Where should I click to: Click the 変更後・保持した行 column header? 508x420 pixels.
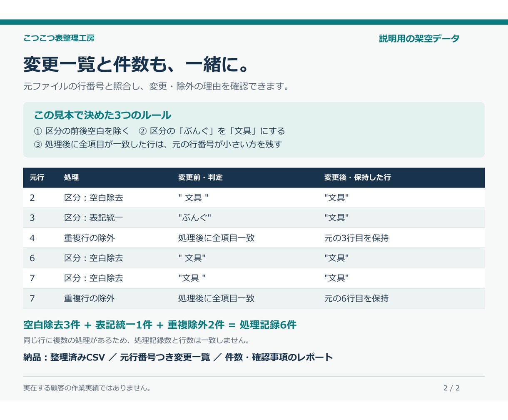pos(357,177)
